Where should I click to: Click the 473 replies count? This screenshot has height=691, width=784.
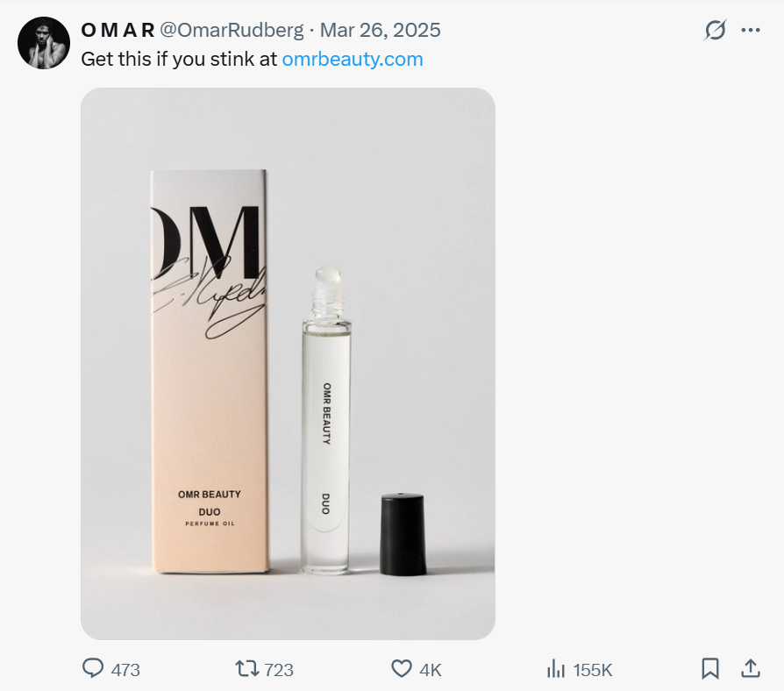125,670
